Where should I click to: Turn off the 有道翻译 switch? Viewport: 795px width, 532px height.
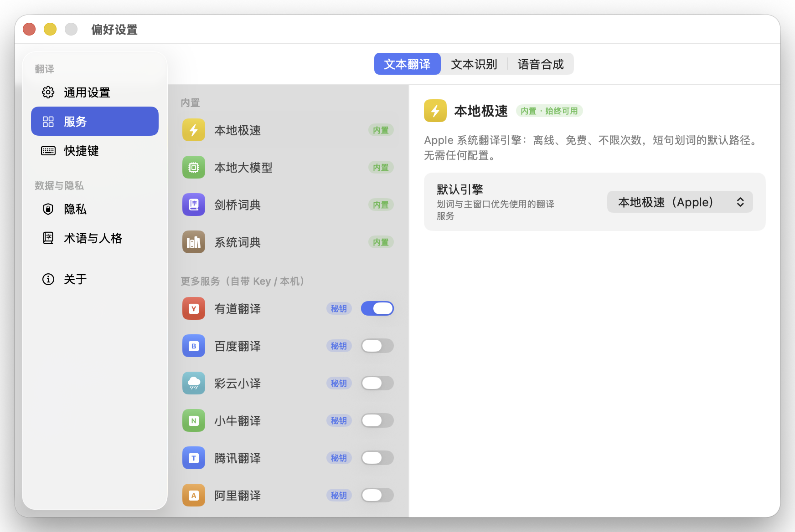[x=377, y=309]
